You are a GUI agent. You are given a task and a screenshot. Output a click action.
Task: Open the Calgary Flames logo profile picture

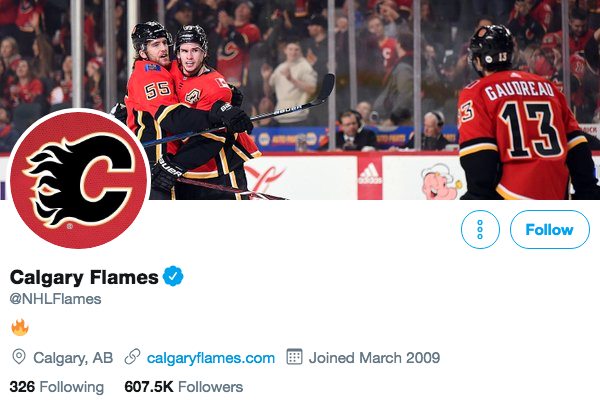tap(78, 180)
